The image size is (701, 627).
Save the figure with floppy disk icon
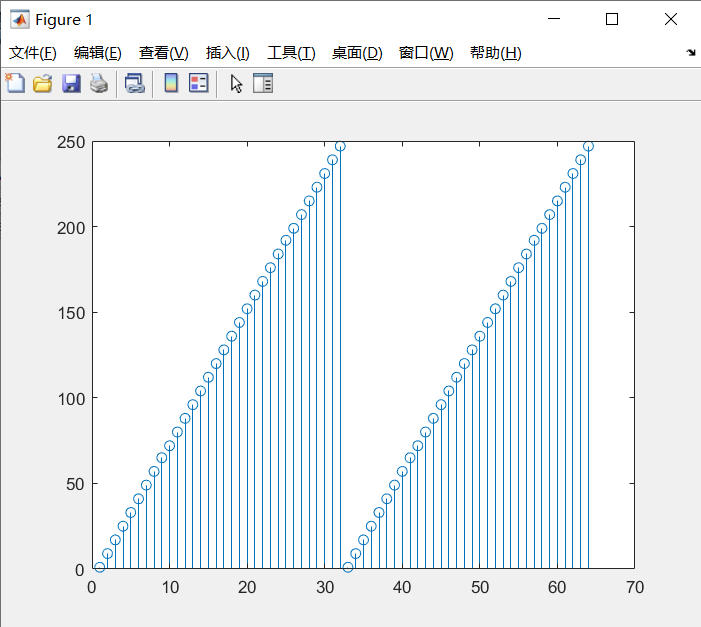71,84
